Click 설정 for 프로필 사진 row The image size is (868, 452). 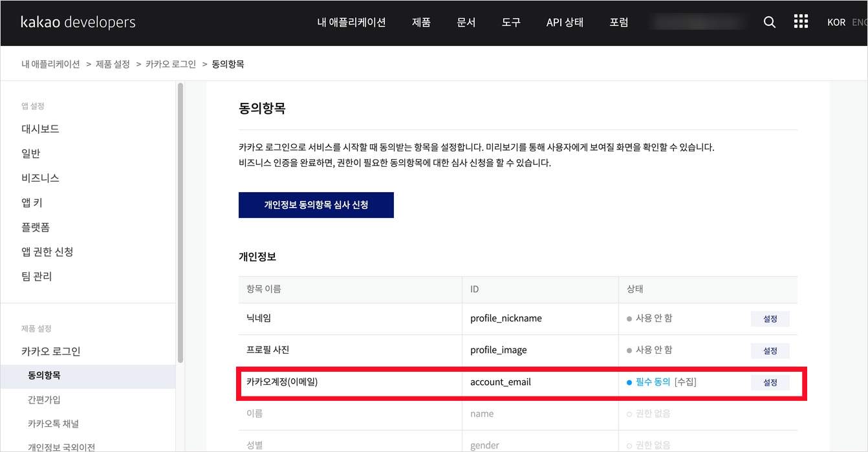[x=770, y=350]
